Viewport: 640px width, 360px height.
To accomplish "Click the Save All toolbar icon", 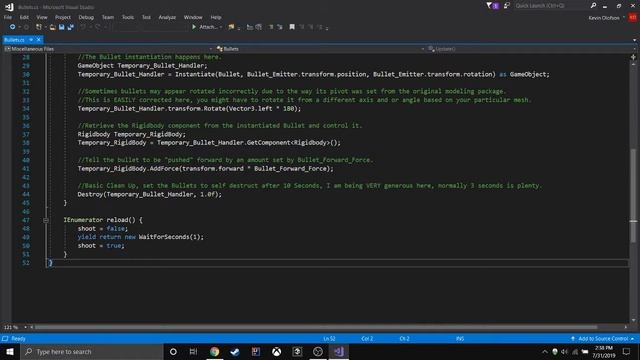I will (71, 27).
